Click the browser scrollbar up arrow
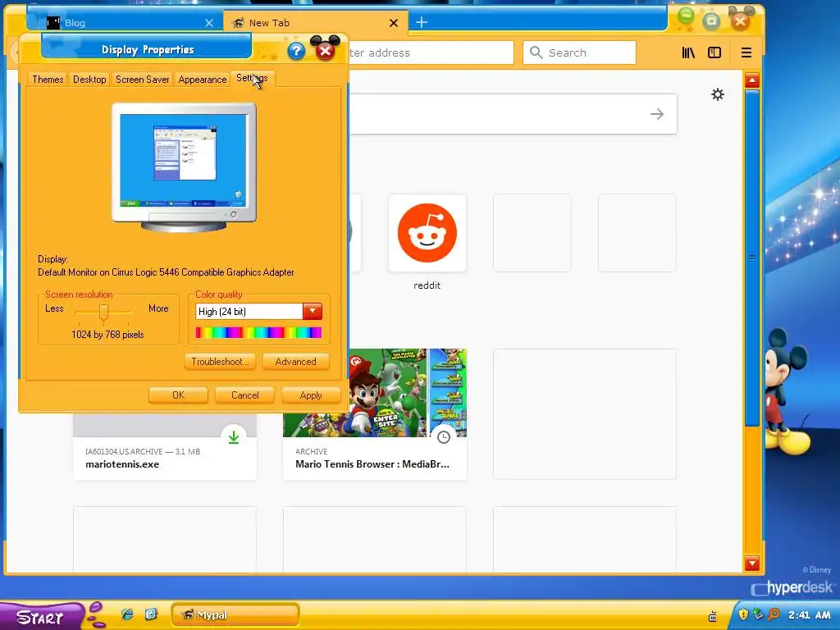 click(752, 81)
